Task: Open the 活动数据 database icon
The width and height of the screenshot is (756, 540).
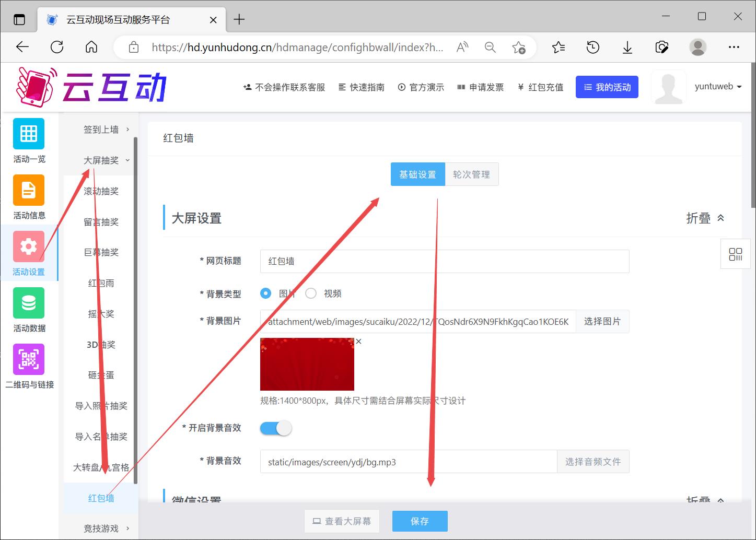Action: click(29, 303)
